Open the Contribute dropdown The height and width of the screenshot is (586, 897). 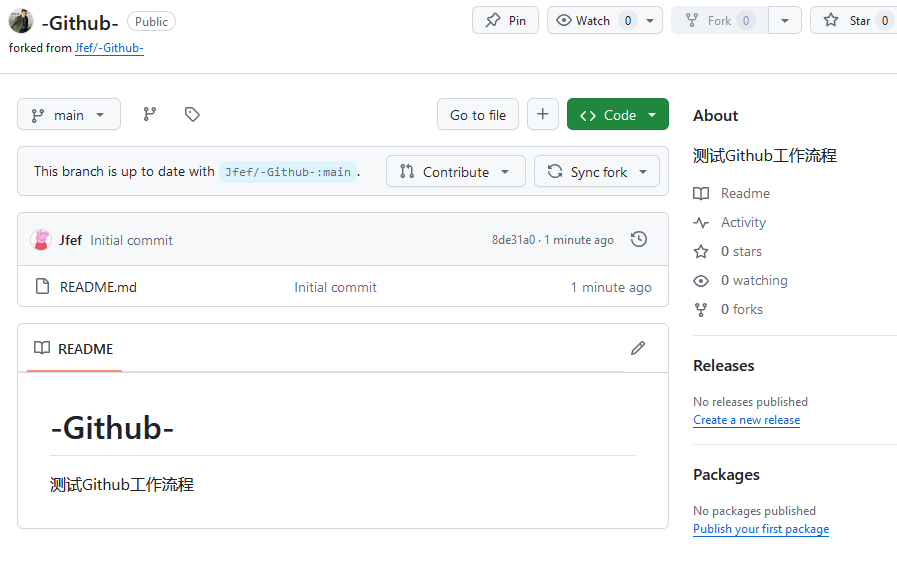pos(455,171)
